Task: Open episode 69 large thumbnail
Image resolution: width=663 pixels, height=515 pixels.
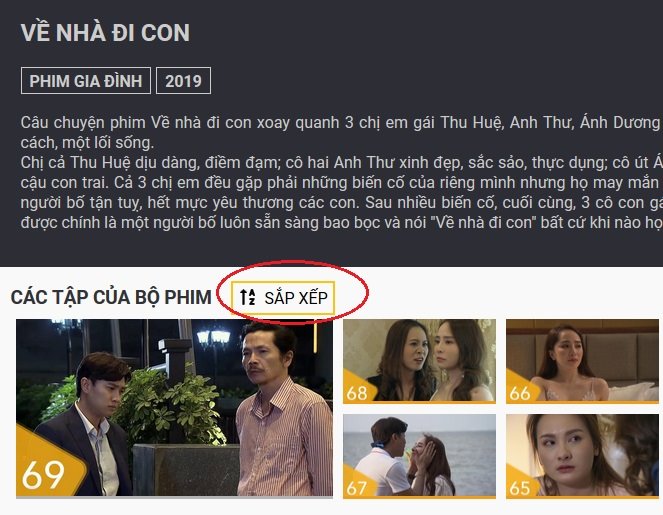Action: [x=174, y=408]
